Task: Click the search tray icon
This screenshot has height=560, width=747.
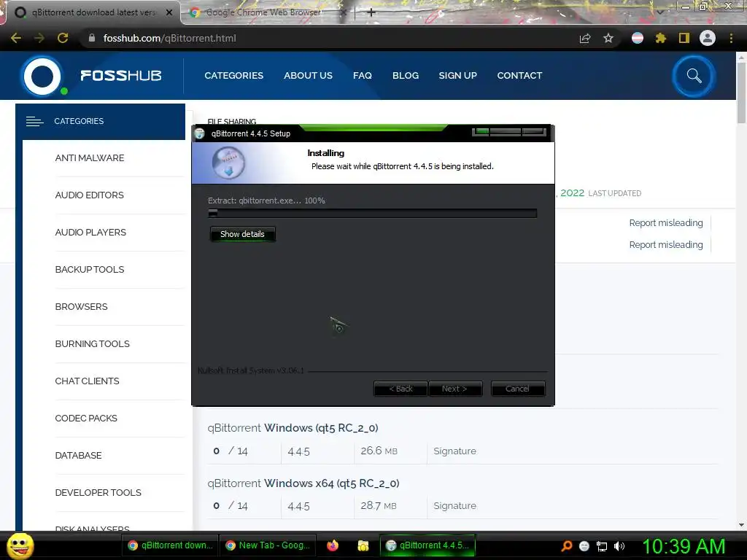Action: [x=566, y=546]
